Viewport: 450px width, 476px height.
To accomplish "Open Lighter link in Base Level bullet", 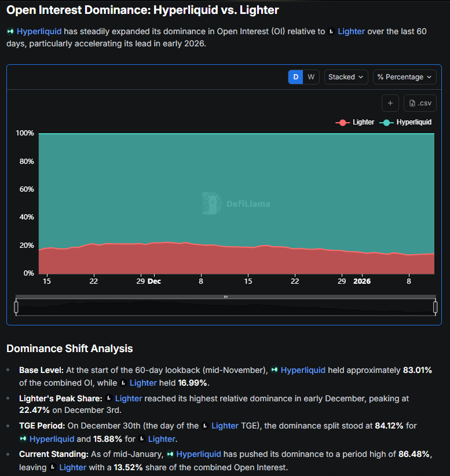I will (x=143, y=383).
